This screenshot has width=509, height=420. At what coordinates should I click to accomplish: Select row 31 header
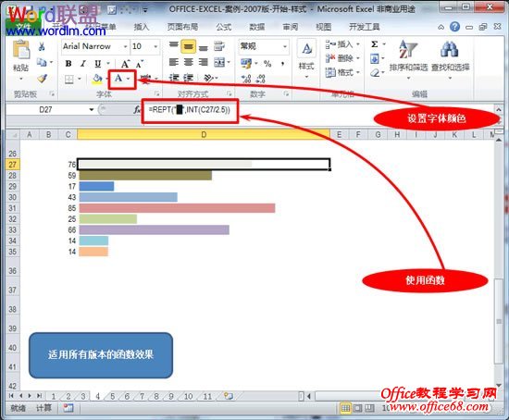[12, 208]
